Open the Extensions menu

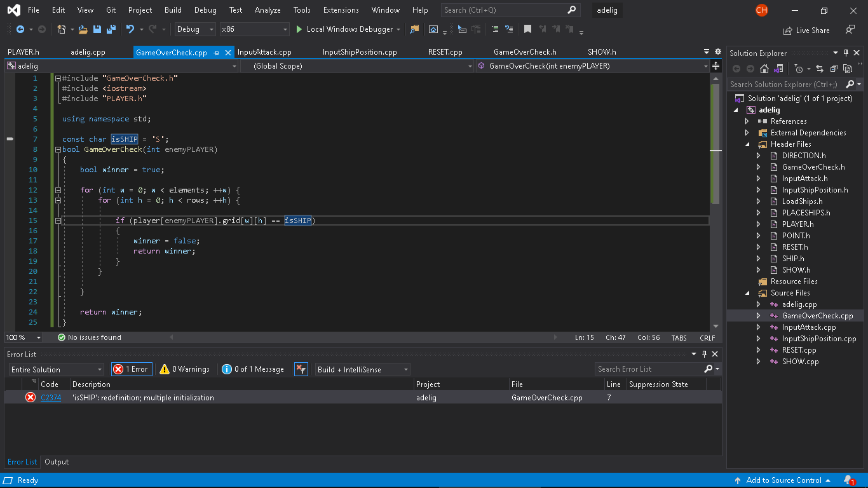point(341,10)
